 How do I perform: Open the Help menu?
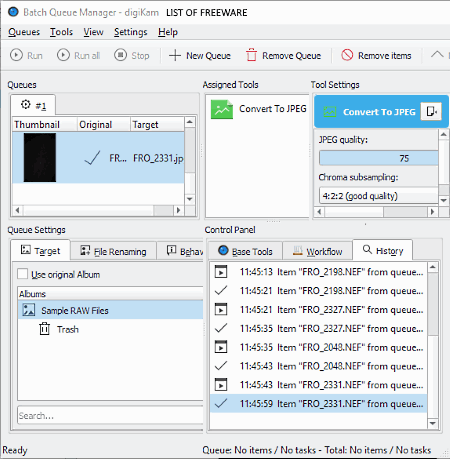[168, 32]
